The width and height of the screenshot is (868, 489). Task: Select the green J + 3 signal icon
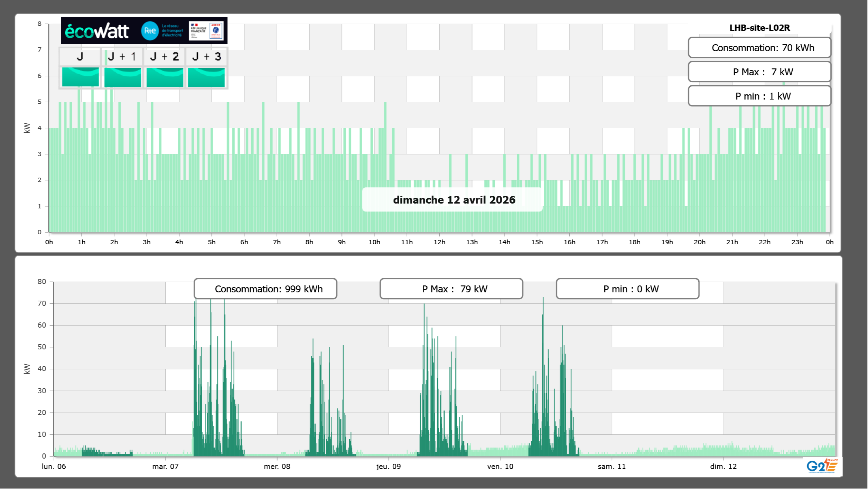(206, 77)
